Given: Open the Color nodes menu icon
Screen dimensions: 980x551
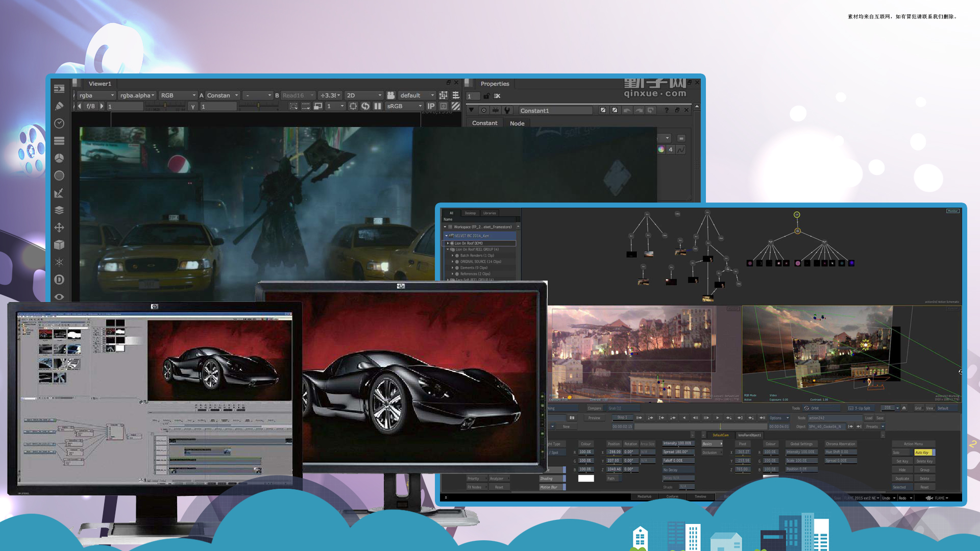Looking at the screenshot, I should (x=59, y=158).
